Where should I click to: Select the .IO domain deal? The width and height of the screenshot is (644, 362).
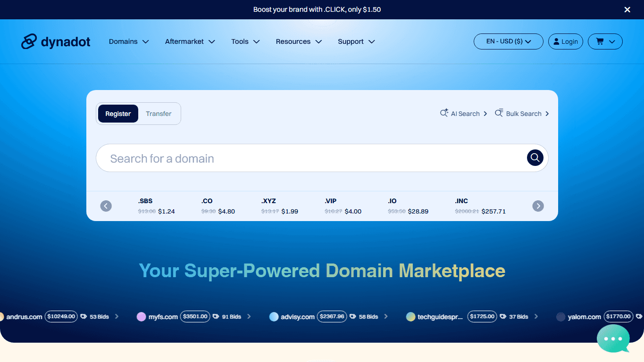pos(408,206)
